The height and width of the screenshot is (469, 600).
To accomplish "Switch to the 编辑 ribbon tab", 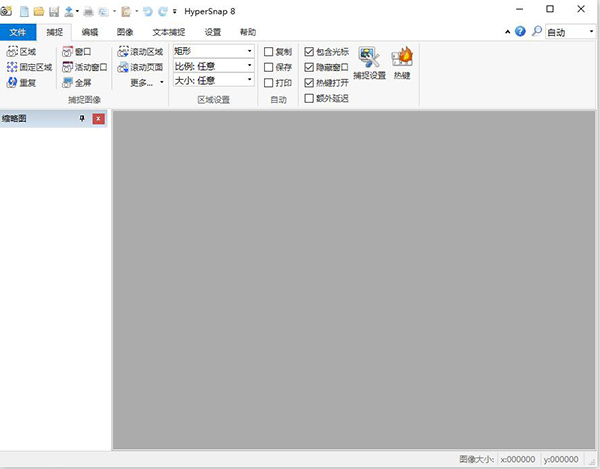I will pyautogui.click(x=90, y=32).
